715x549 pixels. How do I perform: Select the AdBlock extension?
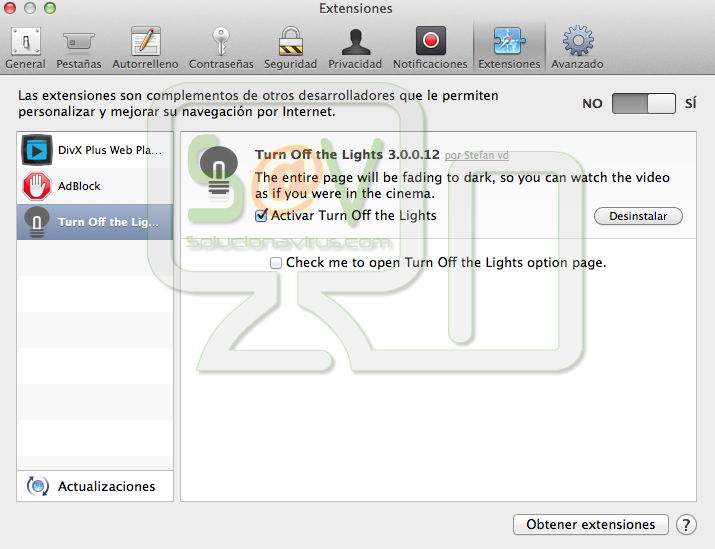[x=95, y=186]
